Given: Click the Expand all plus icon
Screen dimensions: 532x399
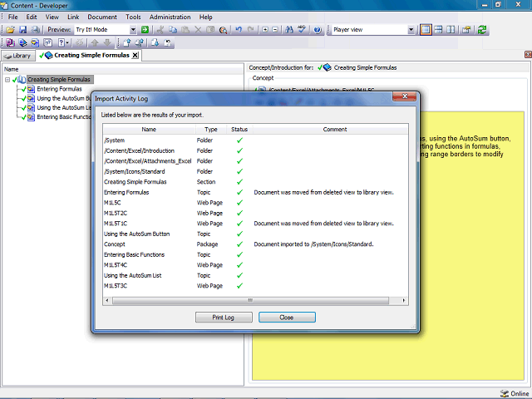Looking at the screenshot, I should (265, 30).
